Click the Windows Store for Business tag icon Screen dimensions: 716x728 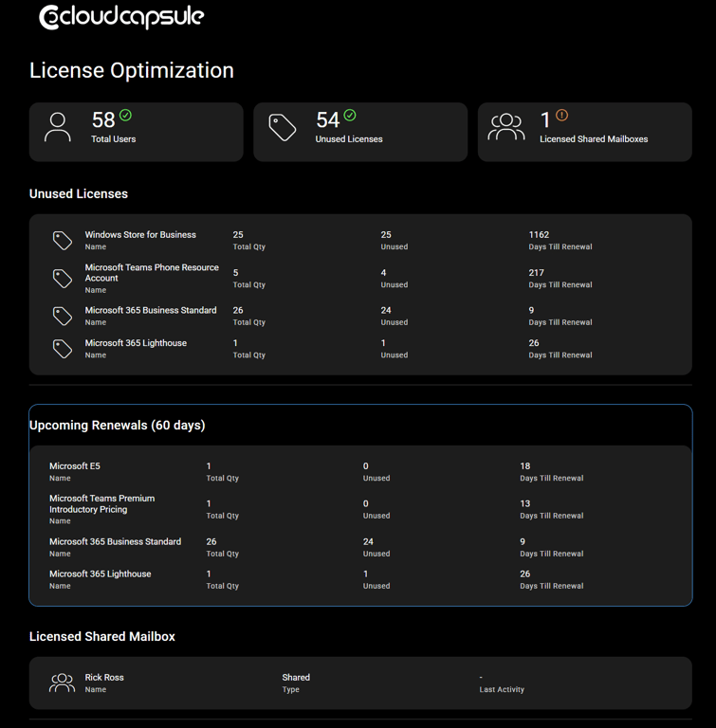pyautogui.click(x=63, y=241)
